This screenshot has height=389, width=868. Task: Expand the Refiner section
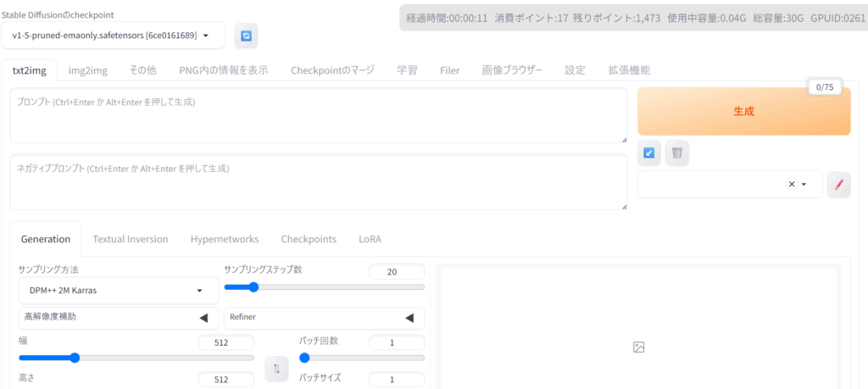click(324, 318)
